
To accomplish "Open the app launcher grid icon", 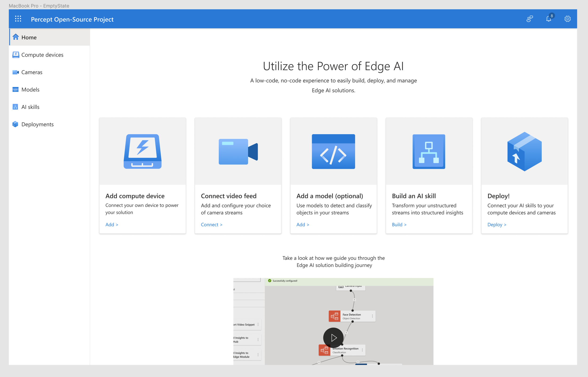I will tap(18, 19).
